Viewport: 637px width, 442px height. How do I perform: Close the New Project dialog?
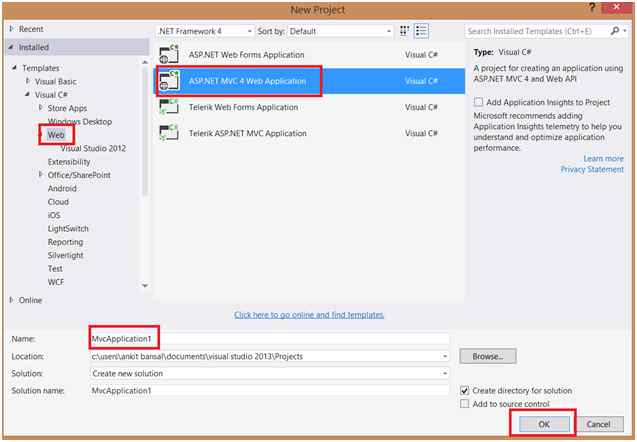pyautogui.click(x=616, y=7)
